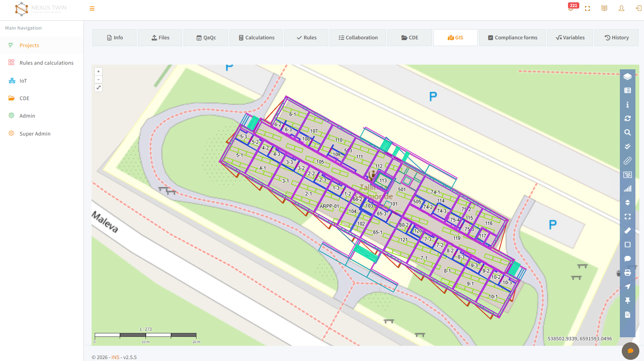The image size is (644, 361).
Task: Click room label 10-1 on the map
Action: pos(493,297)
